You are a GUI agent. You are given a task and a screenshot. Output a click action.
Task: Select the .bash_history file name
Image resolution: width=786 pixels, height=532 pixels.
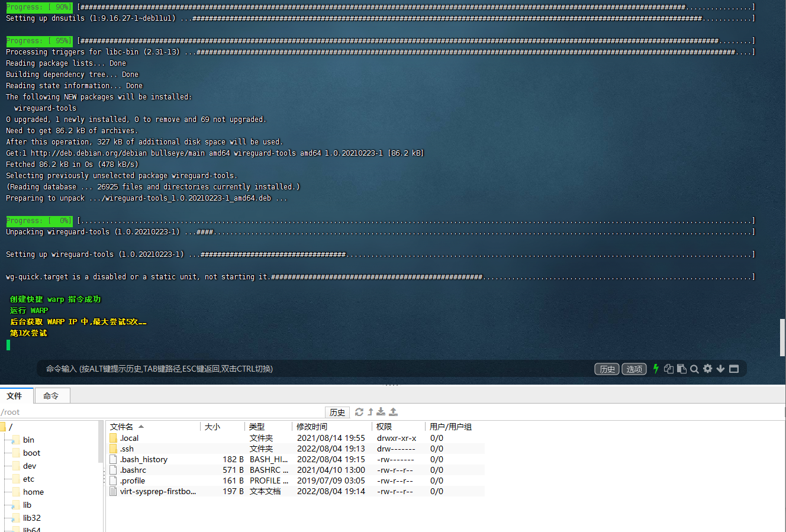[144, 459]
